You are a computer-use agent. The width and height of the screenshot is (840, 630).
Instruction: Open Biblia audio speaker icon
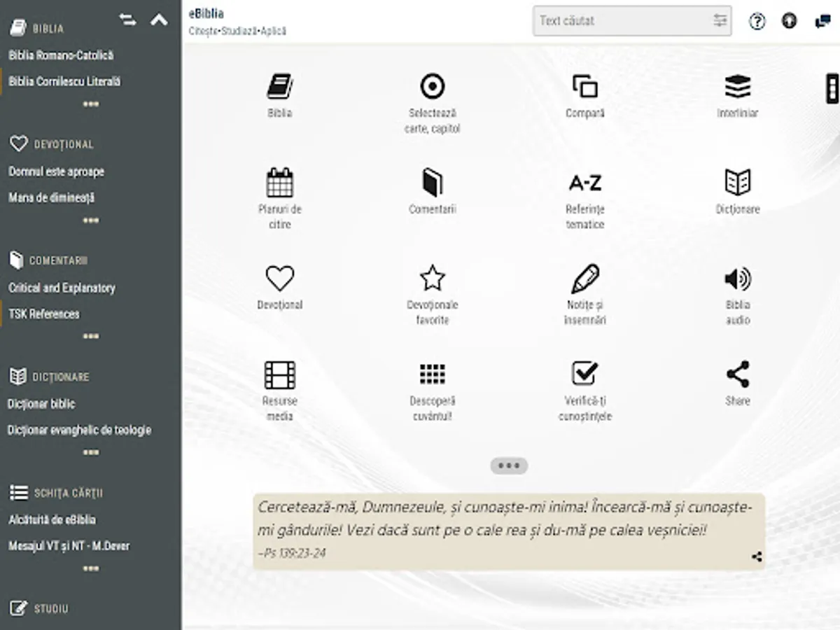pos(738,279)
